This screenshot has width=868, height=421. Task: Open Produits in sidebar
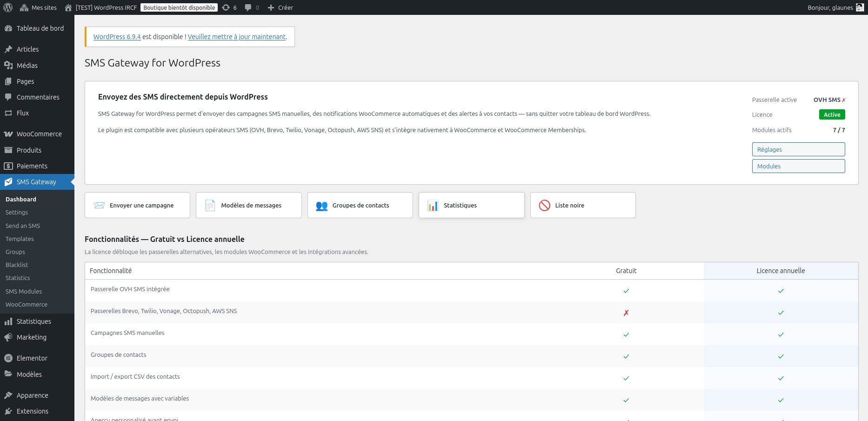(37, 150)
